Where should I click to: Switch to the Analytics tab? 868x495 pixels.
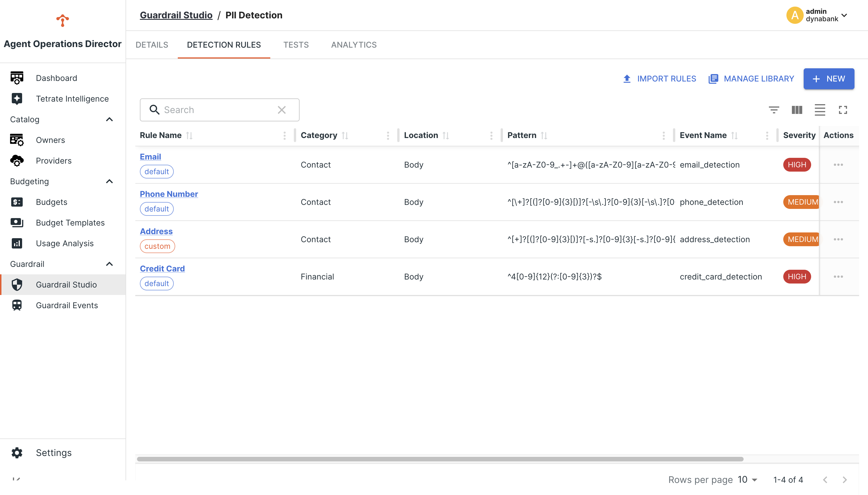coord(354,44)
